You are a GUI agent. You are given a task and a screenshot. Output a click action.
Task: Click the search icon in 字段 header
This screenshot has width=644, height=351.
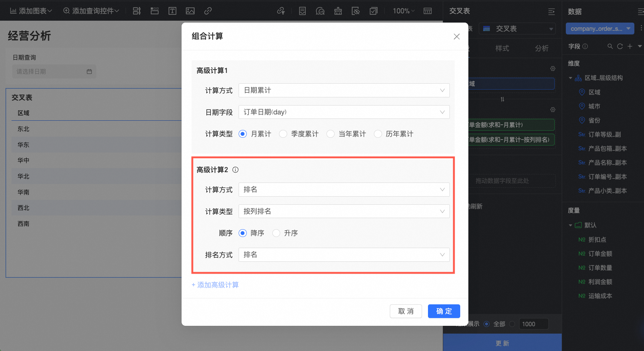coord(610,46)
